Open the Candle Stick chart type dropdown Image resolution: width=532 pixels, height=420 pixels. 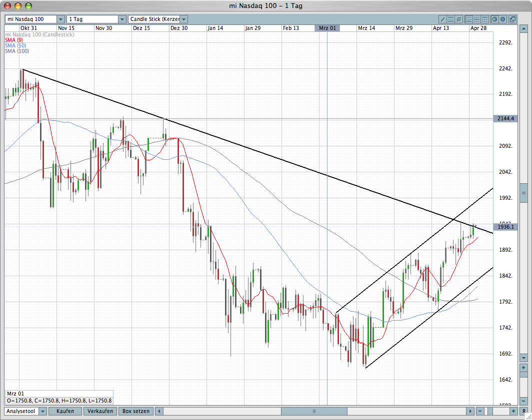pyautogui.click(x=183, y=19)
